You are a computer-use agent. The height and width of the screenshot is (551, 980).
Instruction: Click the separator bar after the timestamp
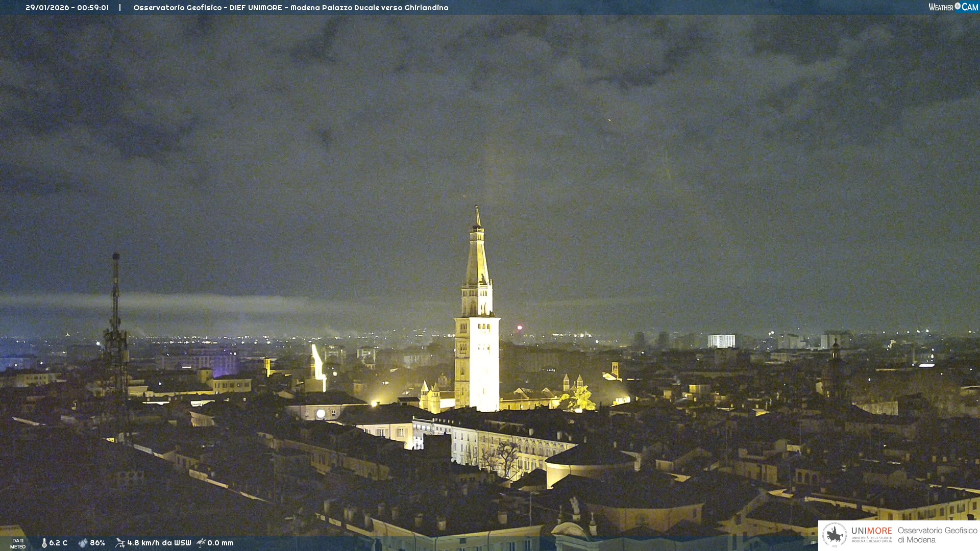120,8
